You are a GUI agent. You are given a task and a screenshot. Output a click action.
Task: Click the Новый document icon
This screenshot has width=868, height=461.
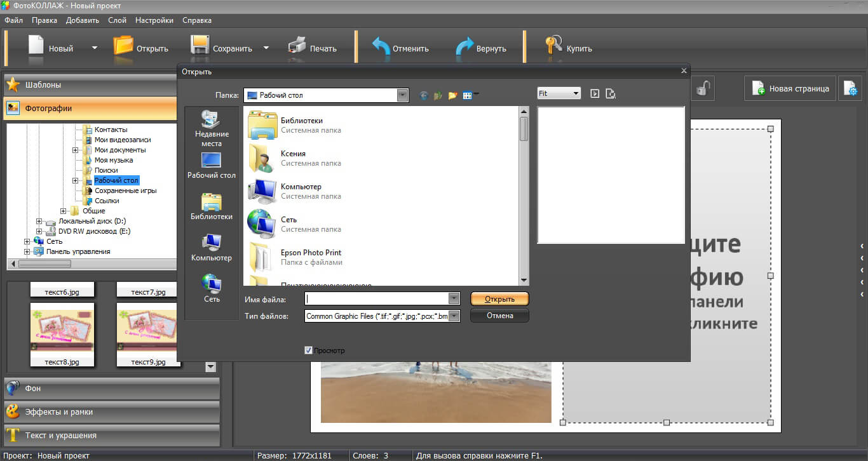click(36, 46)
